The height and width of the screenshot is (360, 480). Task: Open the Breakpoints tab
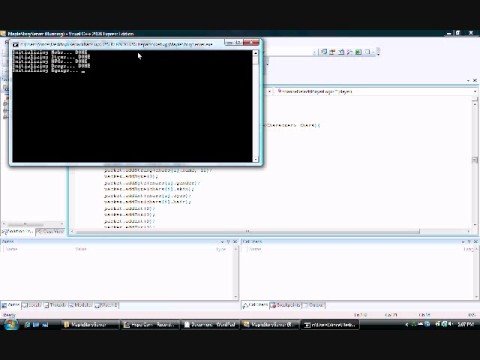tap(286, 305)
